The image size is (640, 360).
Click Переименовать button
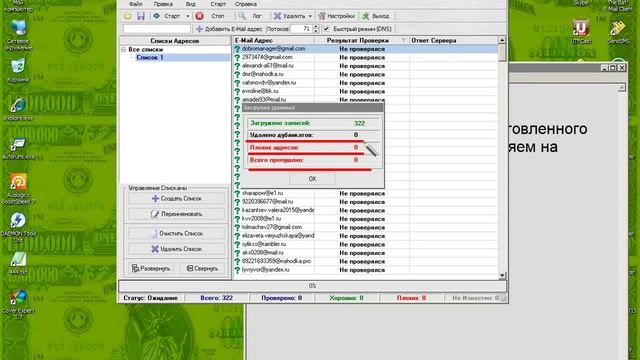click(176, 214)
